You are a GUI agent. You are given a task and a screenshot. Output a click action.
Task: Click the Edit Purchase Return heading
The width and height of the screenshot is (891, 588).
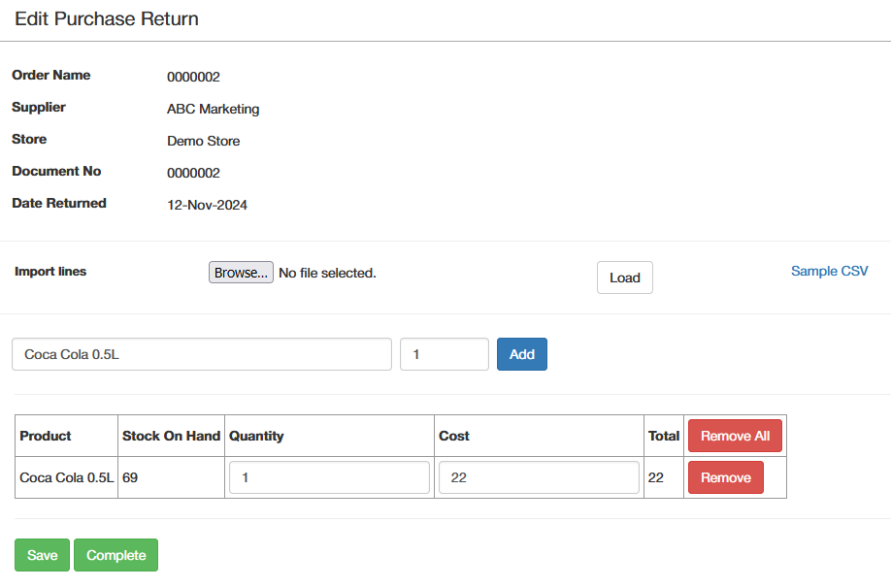pos(107,18)
